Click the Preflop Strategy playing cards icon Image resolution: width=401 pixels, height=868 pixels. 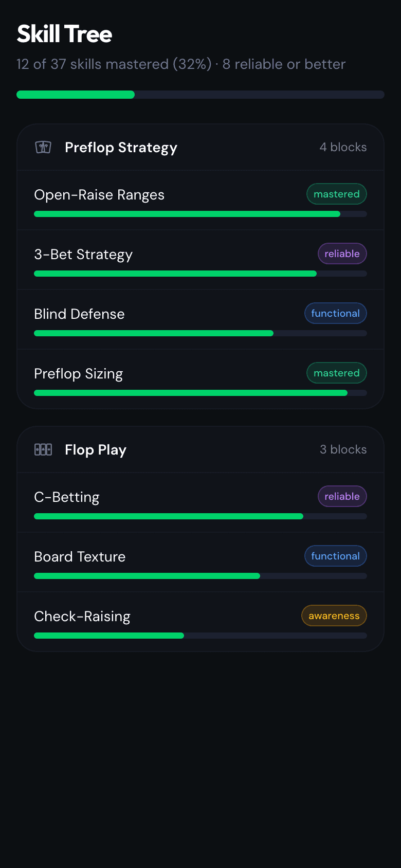point(43,148)
